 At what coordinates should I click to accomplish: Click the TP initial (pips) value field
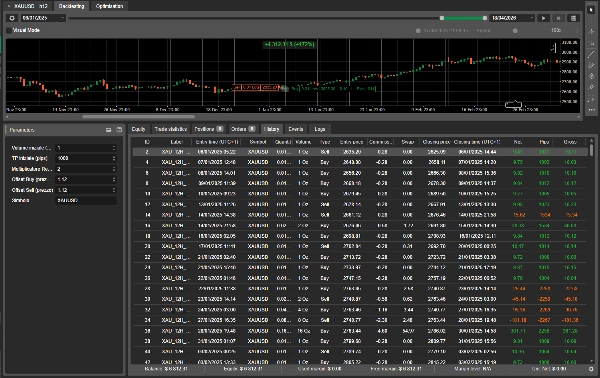coord(86,158)
